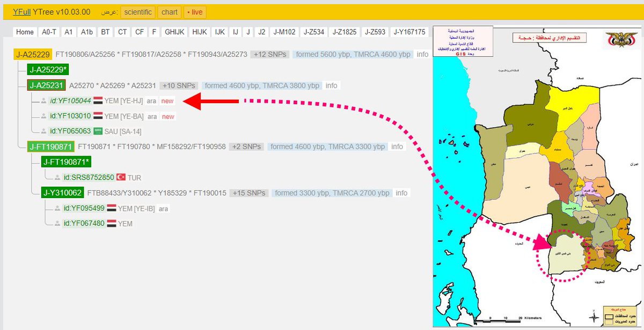Click Turkey flag next to id:SRS8752850
The image size is (644, 330).
(121, 178)
